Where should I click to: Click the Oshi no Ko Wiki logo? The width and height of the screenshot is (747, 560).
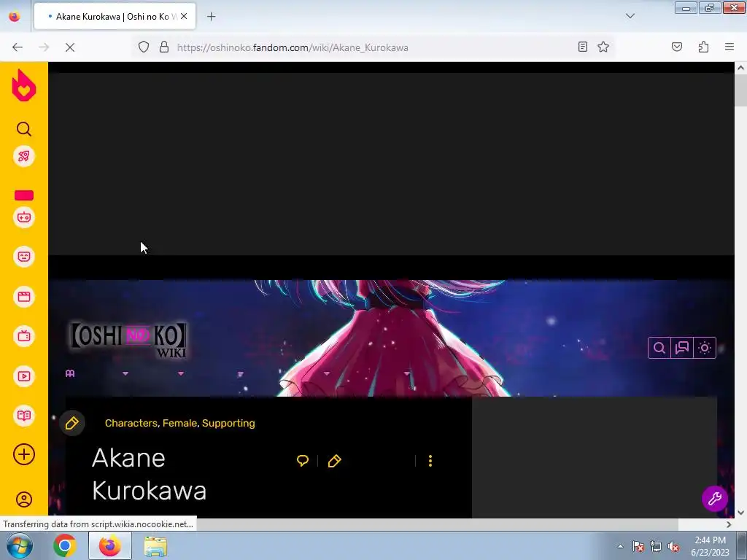coord(128,340)
